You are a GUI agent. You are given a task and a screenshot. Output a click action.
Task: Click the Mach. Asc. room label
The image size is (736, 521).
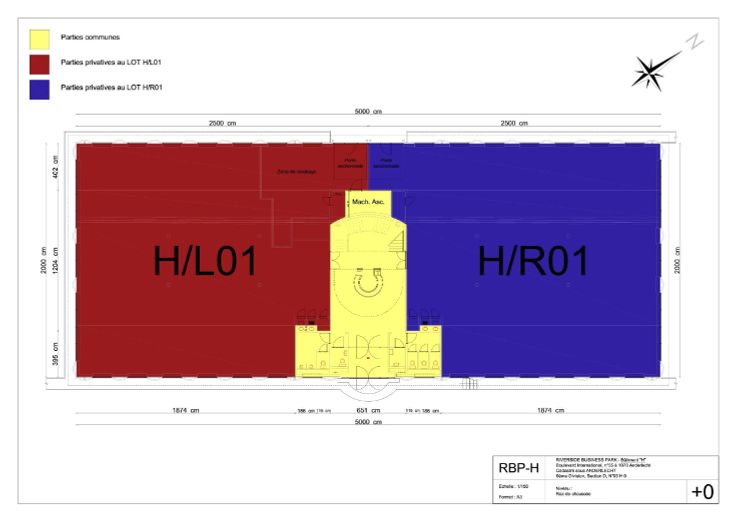click(368, 201)
